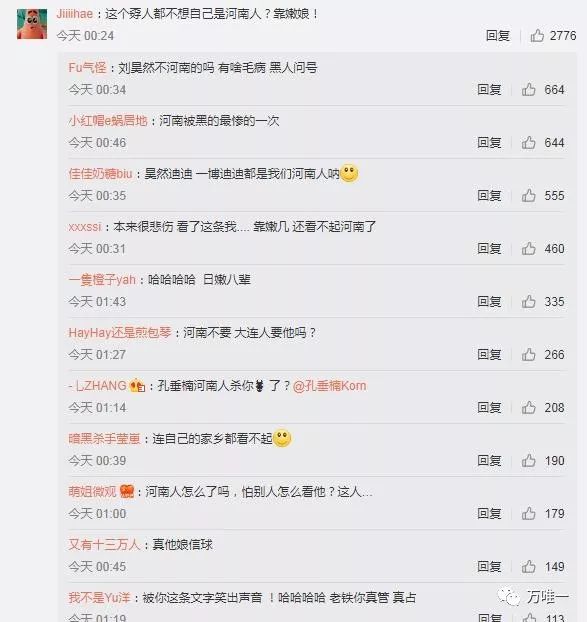Reply to 一隻橙子yah's comment
Image resolution: width=587 pixels, height=622 pixels.
tap(489, 301)
